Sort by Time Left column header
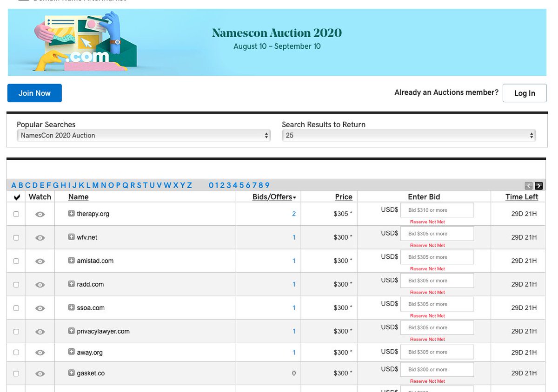Screen dimensions: 558x392 tap(522, 197)
